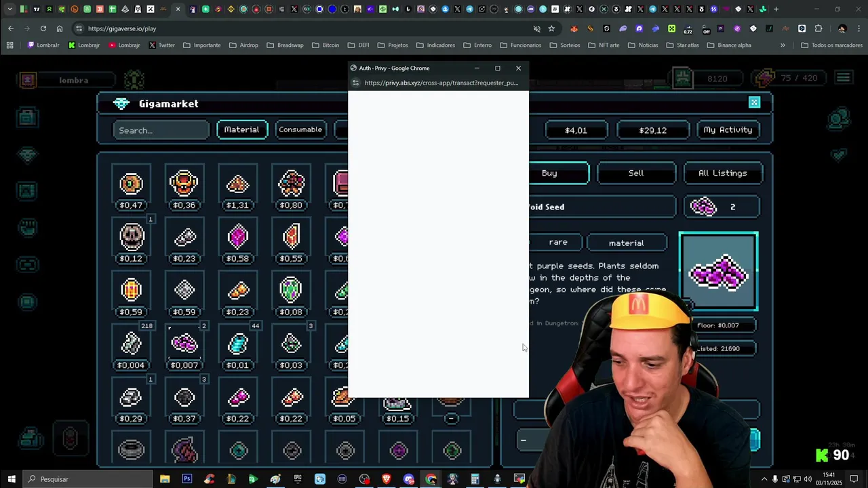868x488 pixels.
Task: Open the Bitcoin bookmarks folder
Action: pos(325,45)
